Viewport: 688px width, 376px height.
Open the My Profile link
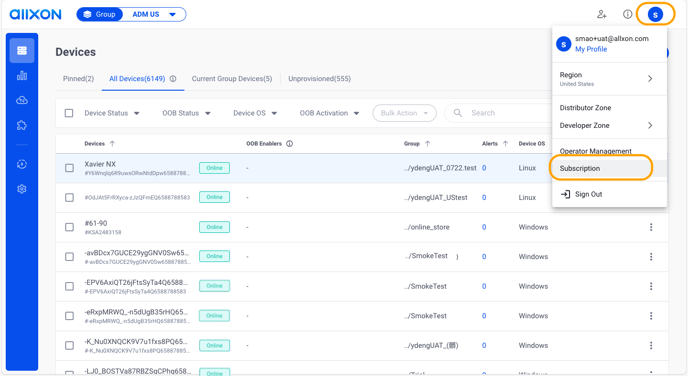click(591, 49)
